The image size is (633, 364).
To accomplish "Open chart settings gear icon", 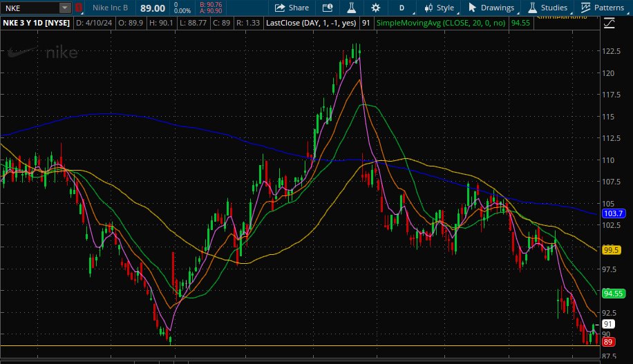I will (375, 8).
